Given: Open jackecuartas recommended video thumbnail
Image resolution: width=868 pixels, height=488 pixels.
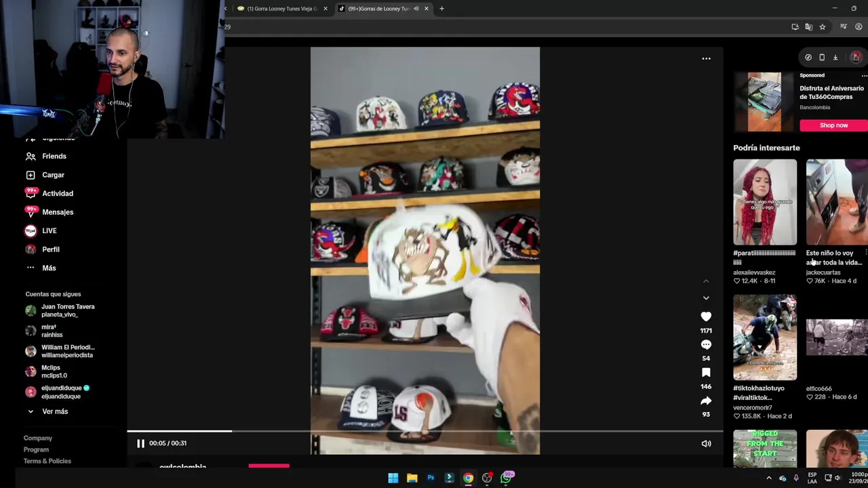Looking at the screenshot, I should click(837, 202).
